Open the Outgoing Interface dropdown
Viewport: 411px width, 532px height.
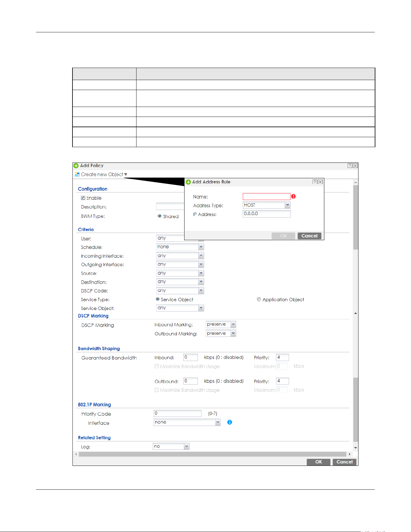pos(201,264)
